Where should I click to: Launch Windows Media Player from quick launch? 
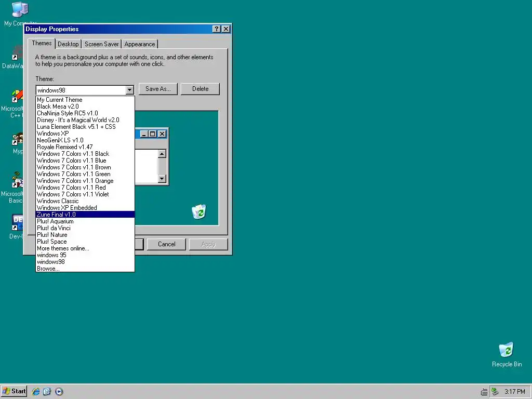[x=59, y=392]
